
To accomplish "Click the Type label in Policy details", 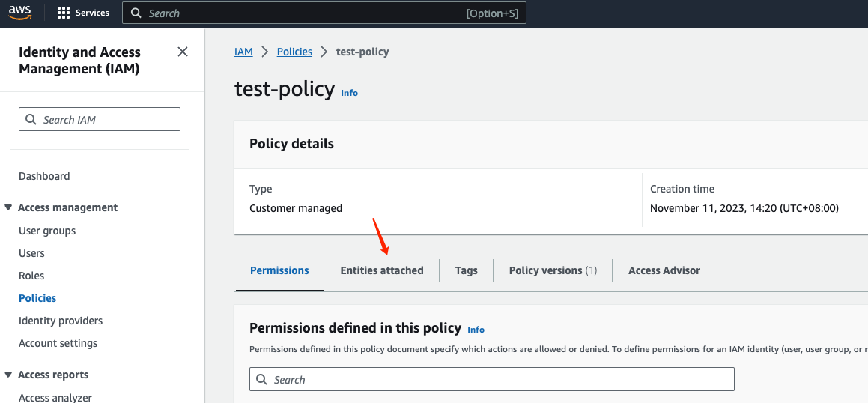I will click(x=261, y=190).
